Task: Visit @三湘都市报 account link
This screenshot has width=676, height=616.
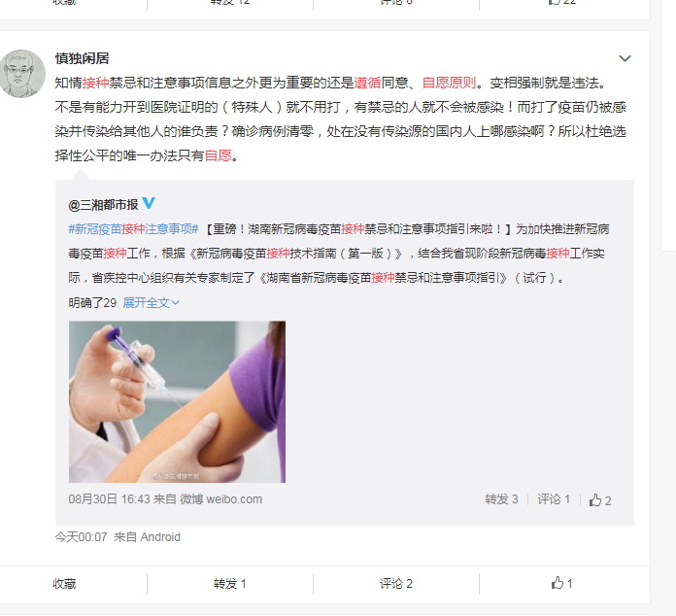Action: point(103,204)
